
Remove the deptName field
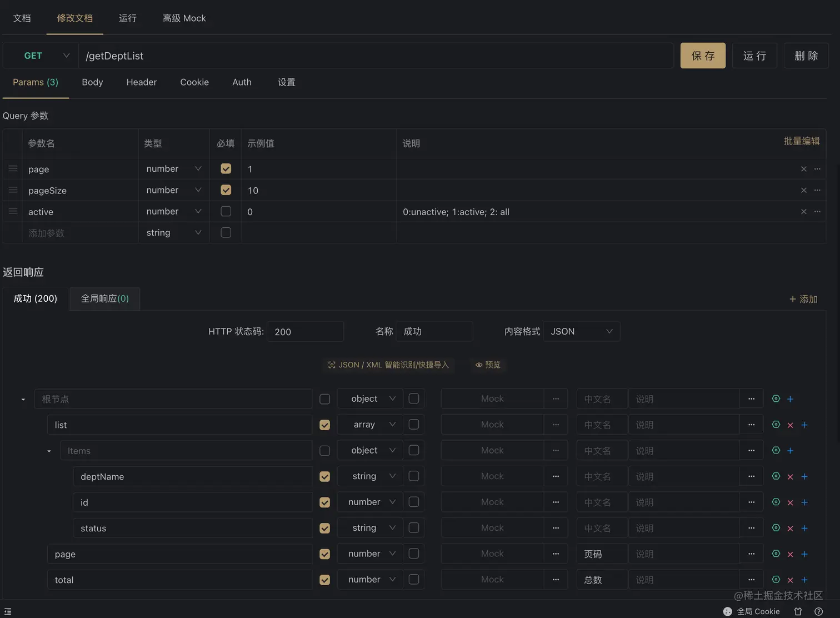click(790, 477)
